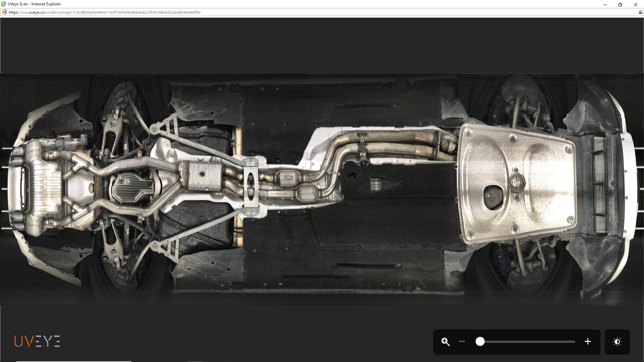Screen dimensions: 644x362
Task: Click the zoom slider handle
Action: point(480,342)
